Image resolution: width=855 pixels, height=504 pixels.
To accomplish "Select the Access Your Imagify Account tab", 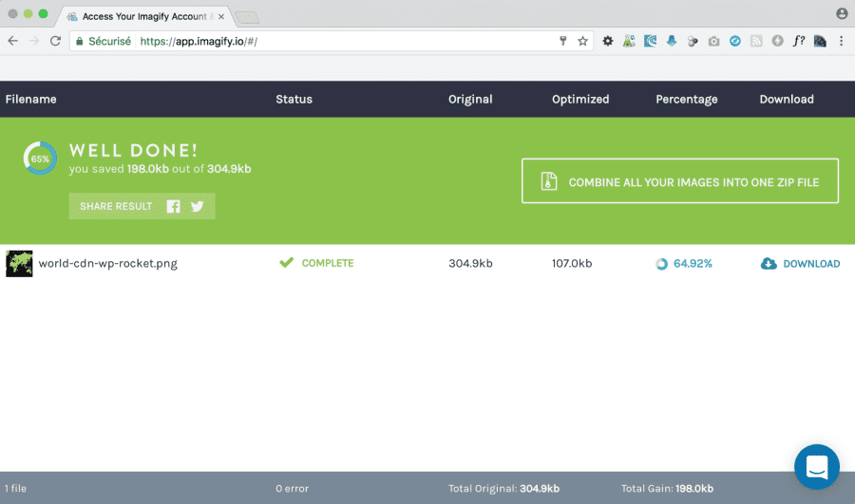I will [142, 16].
